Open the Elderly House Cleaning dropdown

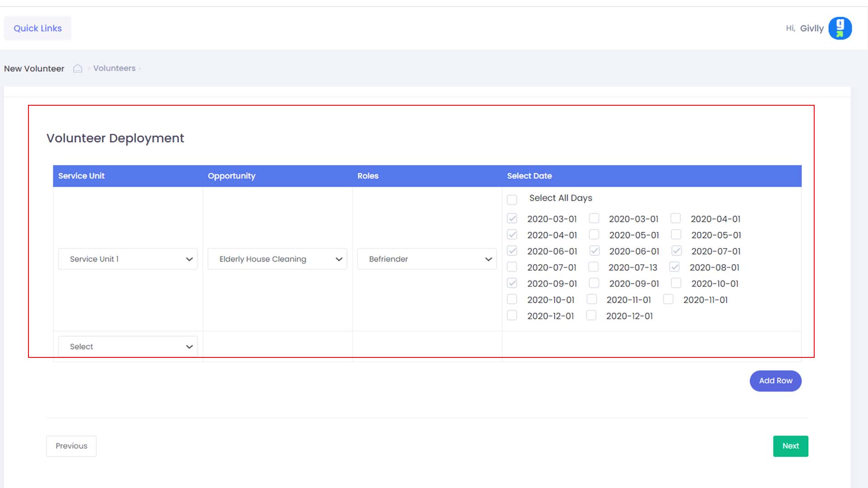pyautogui.click(x=277, y=259)
